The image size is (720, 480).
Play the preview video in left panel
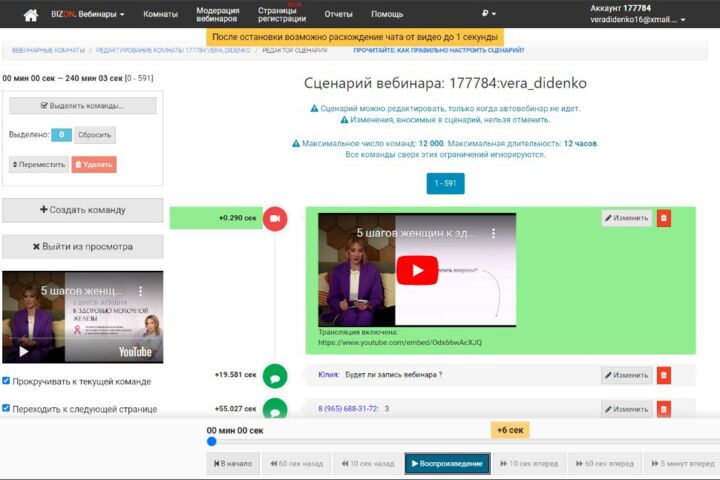[24, 352]
